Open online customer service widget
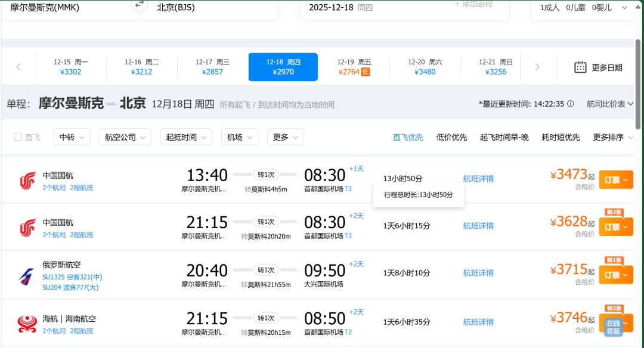 click(613, 327)
